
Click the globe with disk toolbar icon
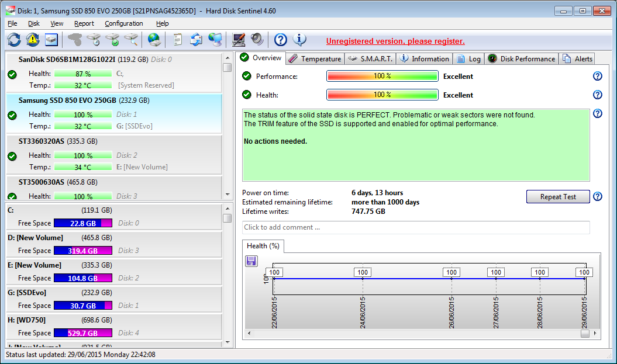tap(154, 40)
